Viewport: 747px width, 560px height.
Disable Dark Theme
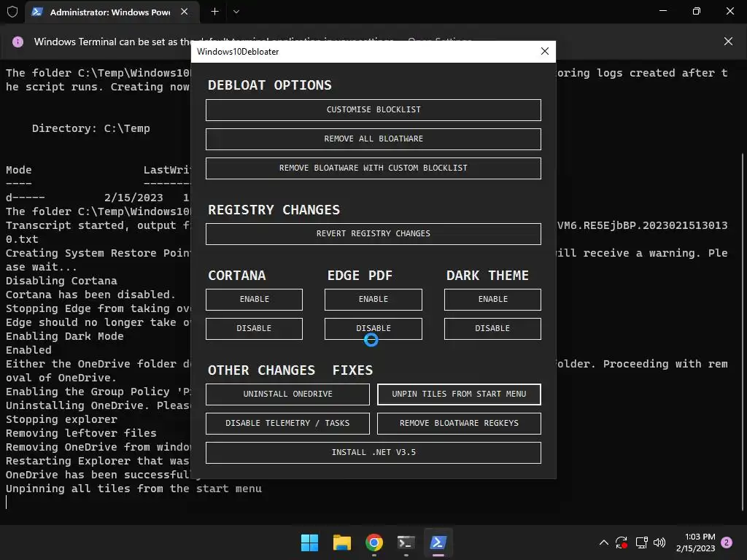492,329
